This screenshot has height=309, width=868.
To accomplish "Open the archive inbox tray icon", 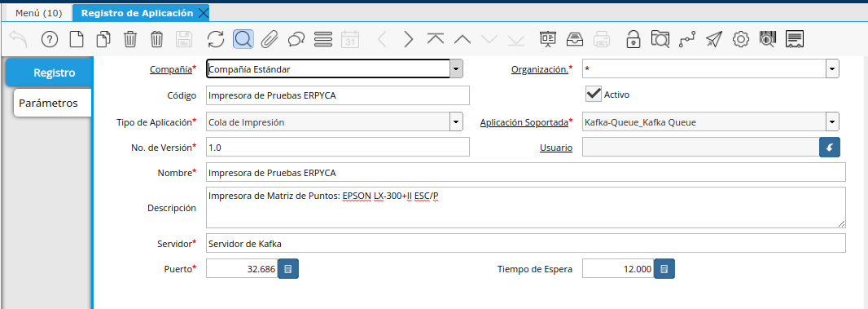I will coord(575,39).
